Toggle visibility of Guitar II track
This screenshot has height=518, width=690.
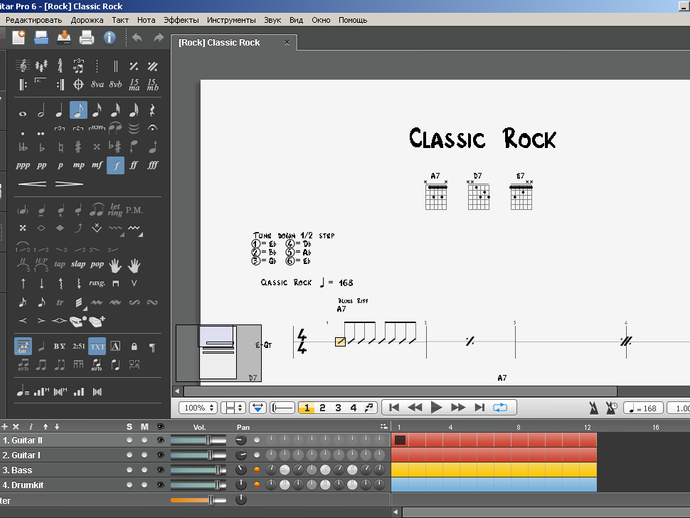click(x=160, y=440)
